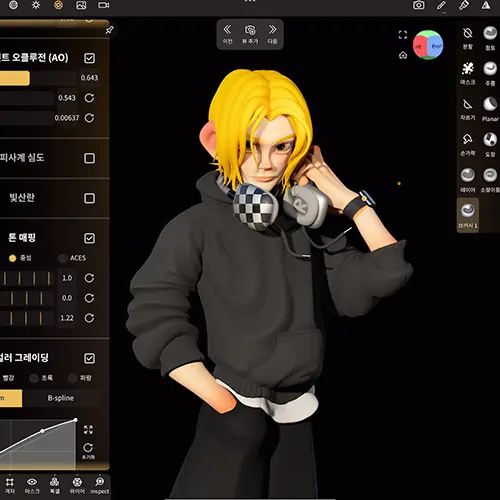Reset the curve with the 초기화 button
Screen dimensions: 500x500
click(x=88, y=451)
